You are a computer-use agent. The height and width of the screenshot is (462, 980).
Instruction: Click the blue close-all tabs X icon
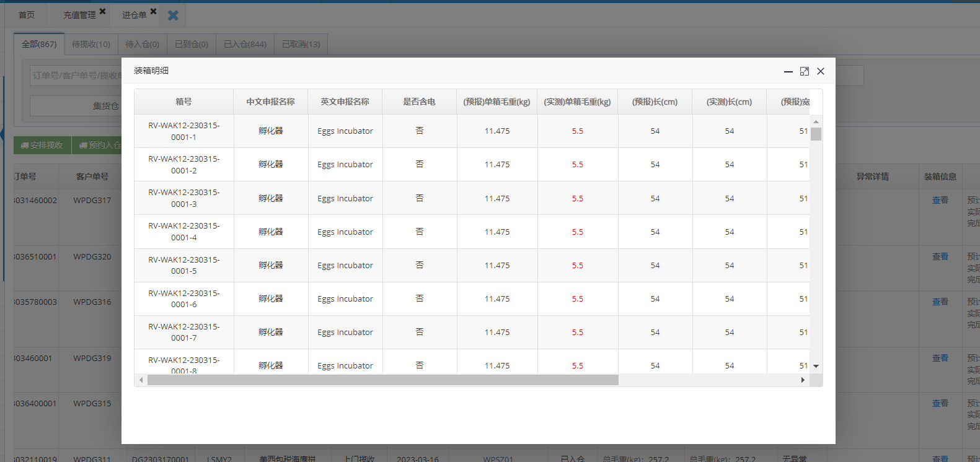[174, 15]
